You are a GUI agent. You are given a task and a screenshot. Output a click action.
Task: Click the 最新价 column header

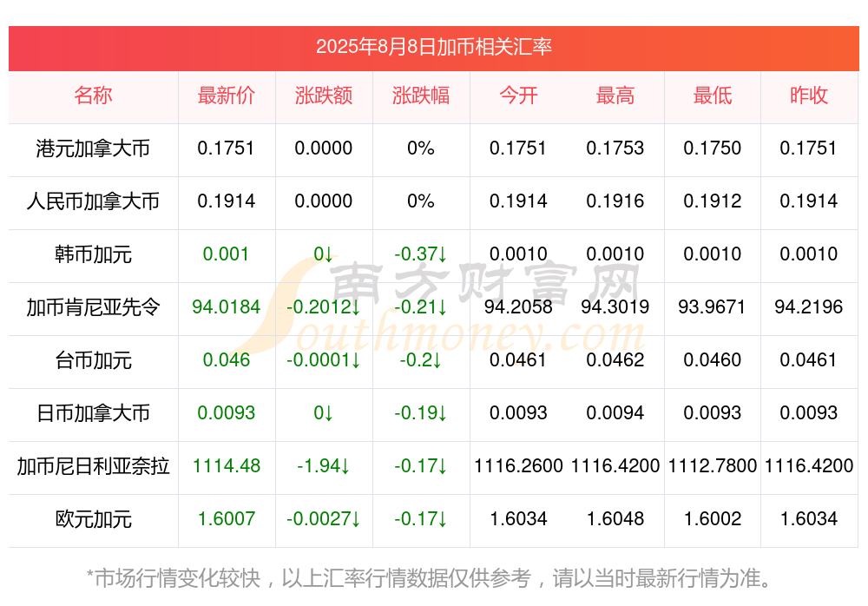click(227, 96)
